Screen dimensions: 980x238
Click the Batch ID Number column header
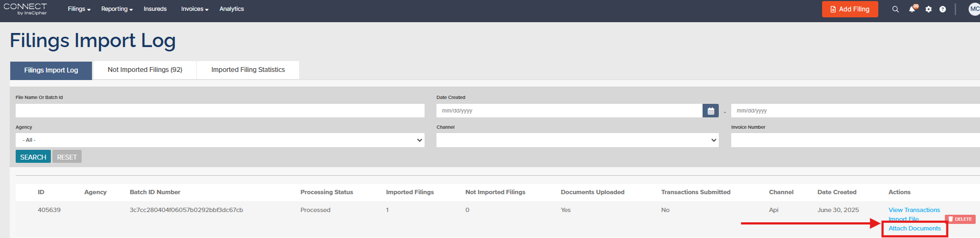tap(155, 192)
